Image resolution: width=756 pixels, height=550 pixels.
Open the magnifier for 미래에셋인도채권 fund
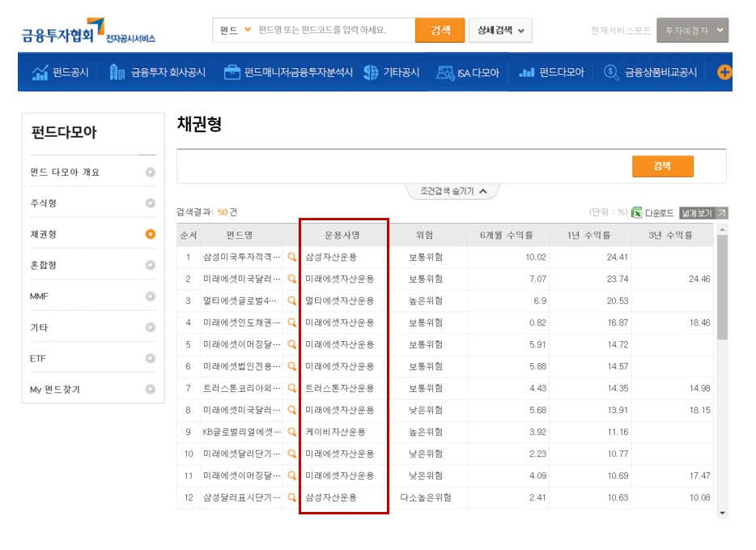(291, 322)
